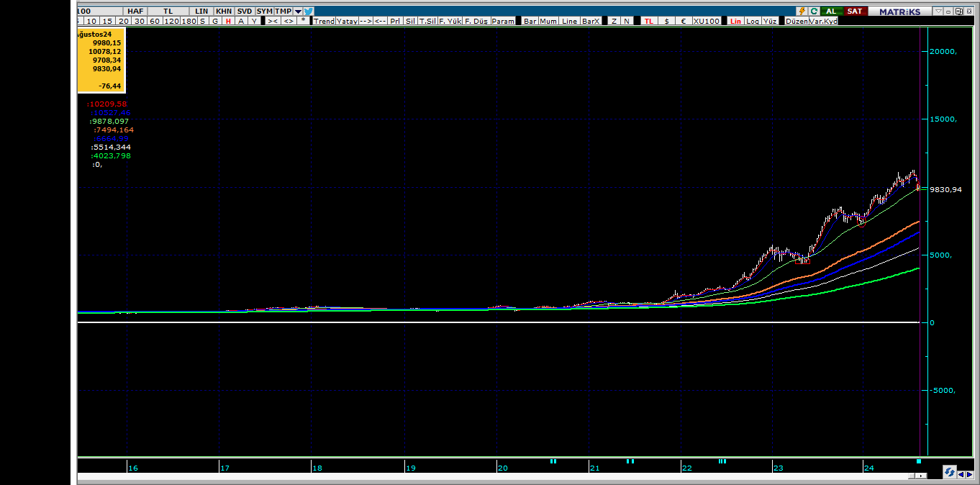Select the red H weekly period button

[x=228, y=21]
